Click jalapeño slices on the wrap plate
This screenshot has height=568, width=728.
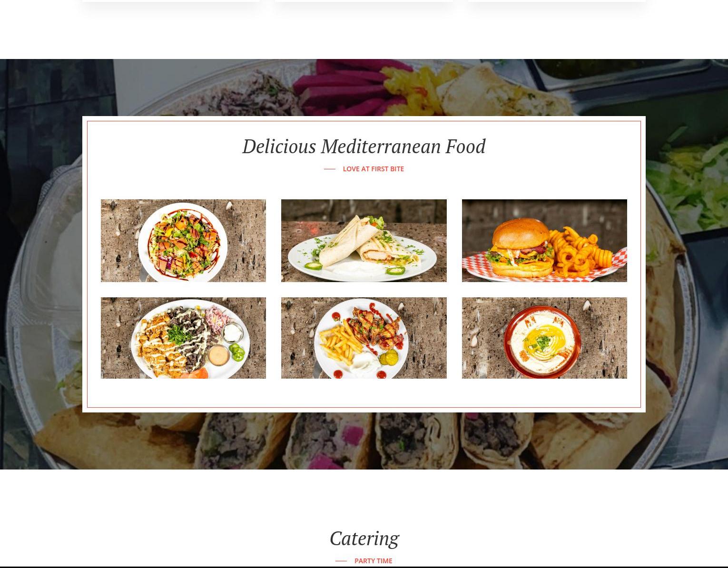pyautogui.click(x=394, y=271)
